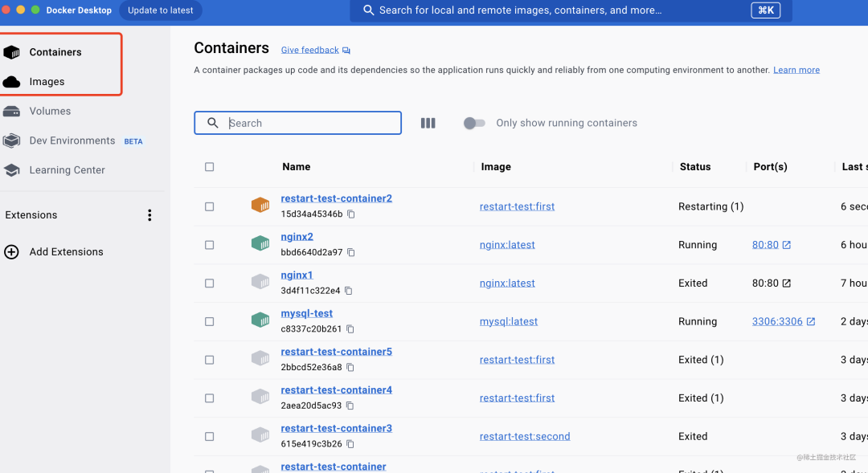This screenshot has width=868, height=473.
Task: Copy container ID 3d4f11c322e4
Action: click(348, 291)
